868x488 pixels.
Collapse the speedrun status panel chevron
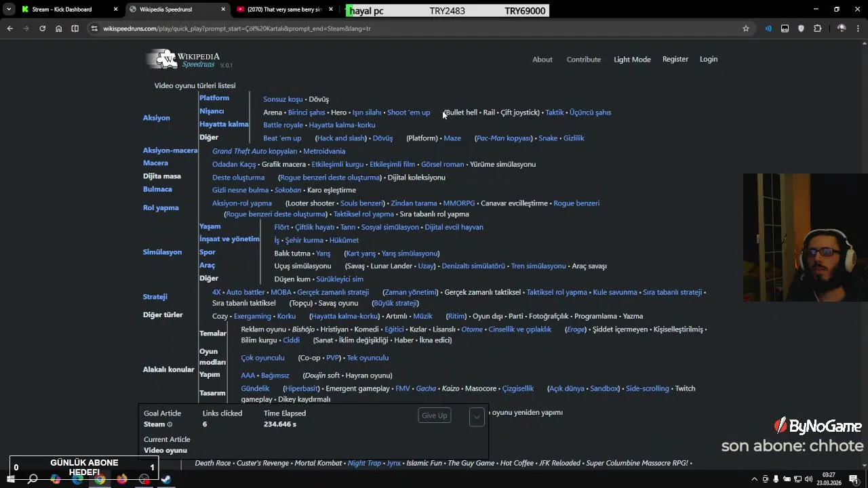[477, 416]
